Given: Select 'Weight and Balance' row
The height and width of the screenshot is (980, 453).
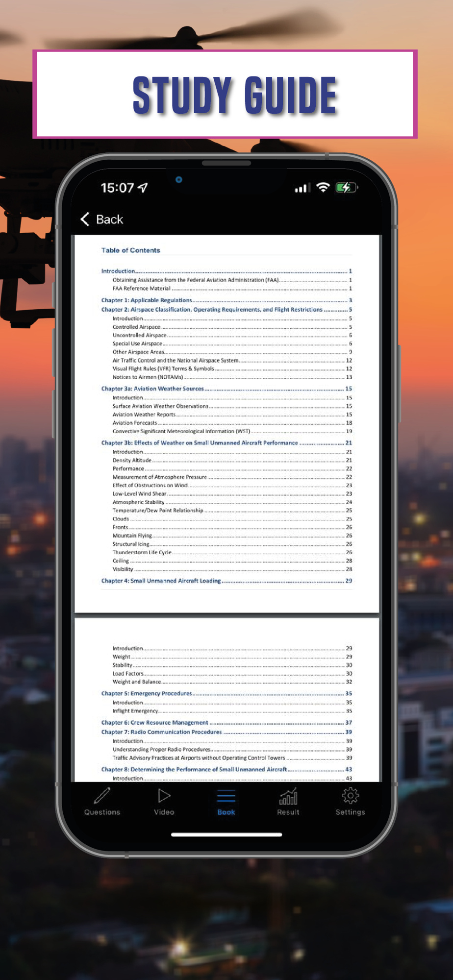Looking at the screenshot, I should (x=232, y=682).
